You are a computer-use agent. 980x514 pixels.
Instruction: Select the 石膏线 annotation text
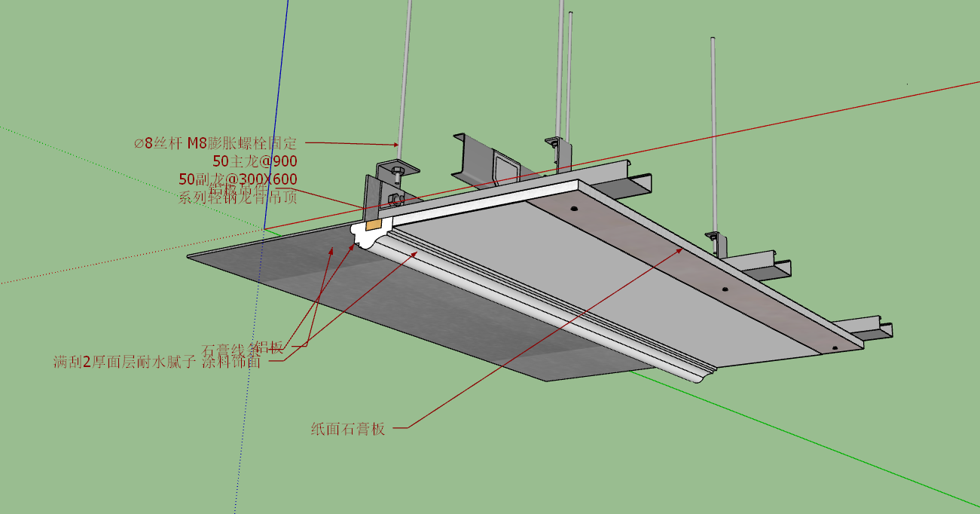(x=225, y=350)
